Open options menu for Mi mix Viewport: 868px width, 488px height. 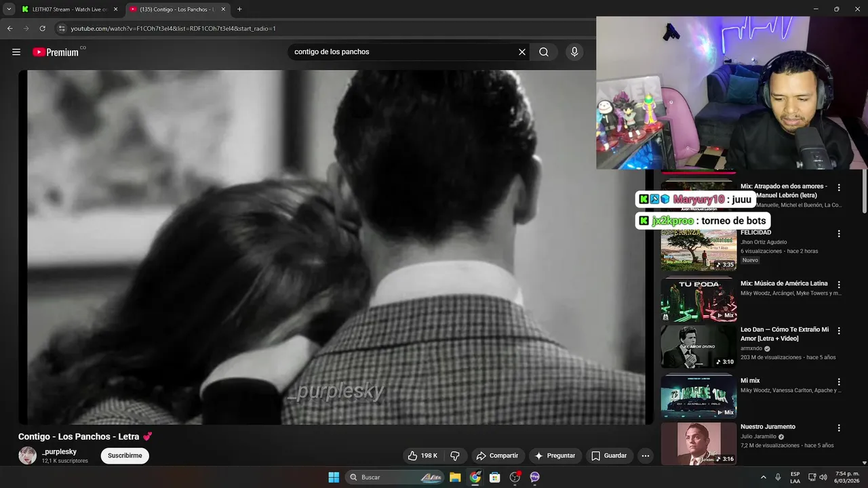coord(839,382)
